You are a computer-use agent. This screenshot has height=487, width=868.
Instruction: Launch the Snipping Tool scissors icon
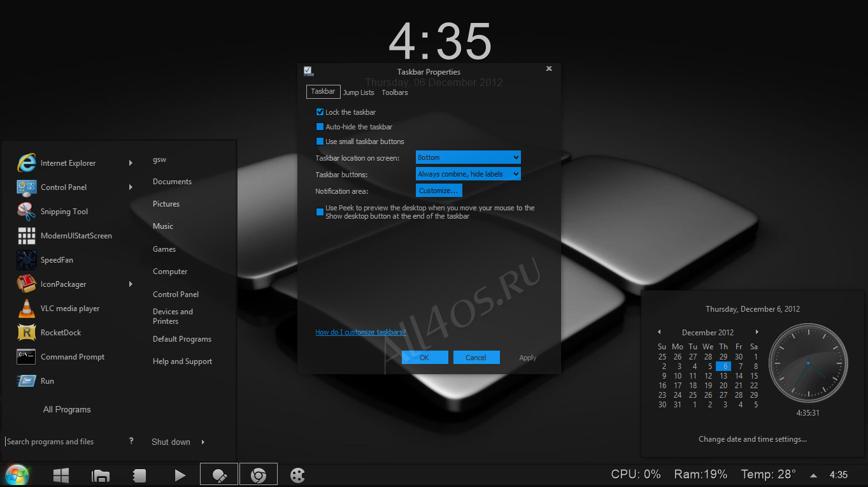tap(26, 212)
